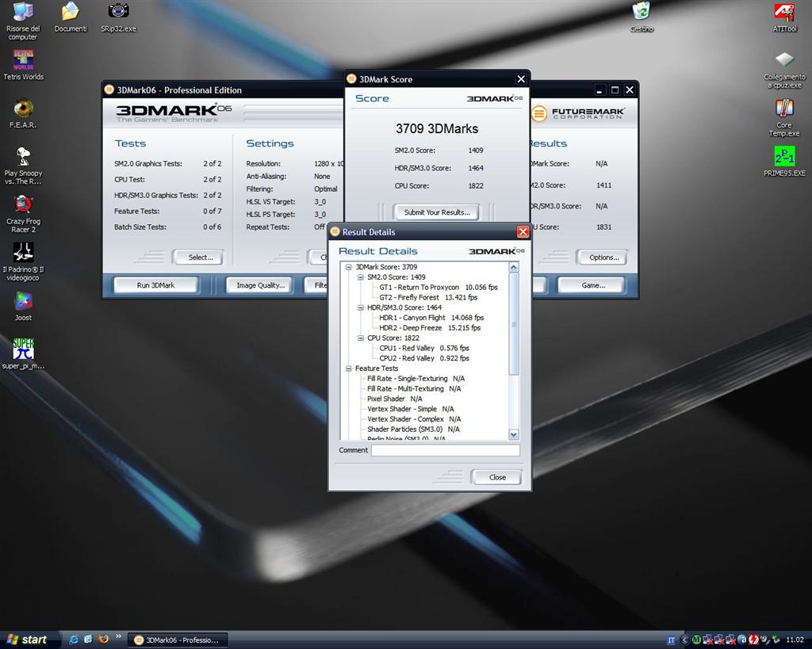This screenshot has width=812, height=649.
Task: Launch the Joost desktop icon
Action: point(23,306)
